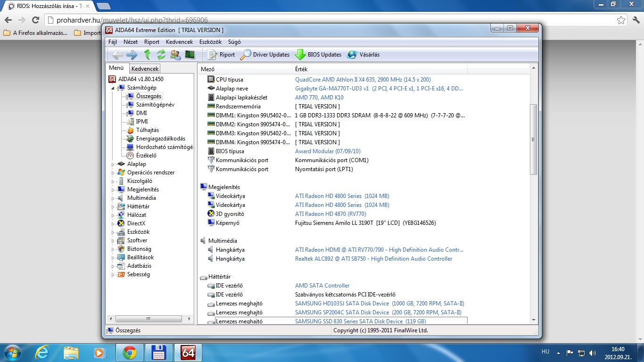Select Érzékelő sensor tree item
Image resolution: width=644 pixels, height=362 pixels.
146,156
